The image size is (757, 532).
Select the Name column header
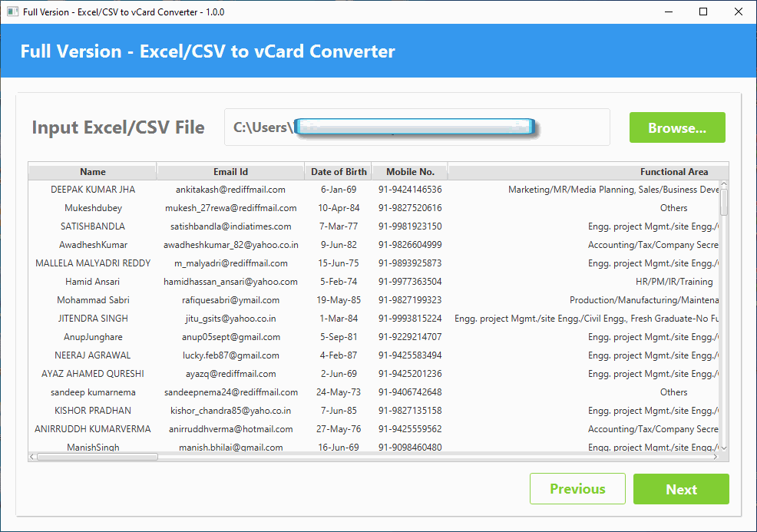[x=93, y=172]
